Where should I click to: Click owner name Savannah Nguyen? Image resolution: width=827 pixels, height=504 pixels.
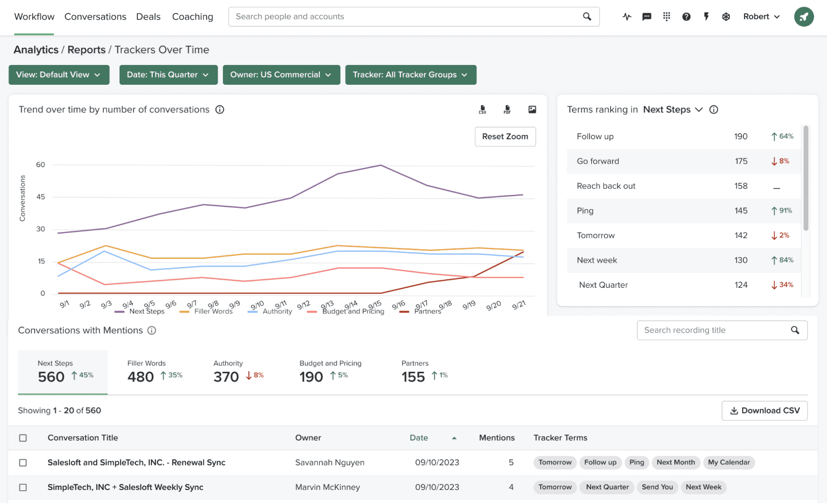click(330, 463)
